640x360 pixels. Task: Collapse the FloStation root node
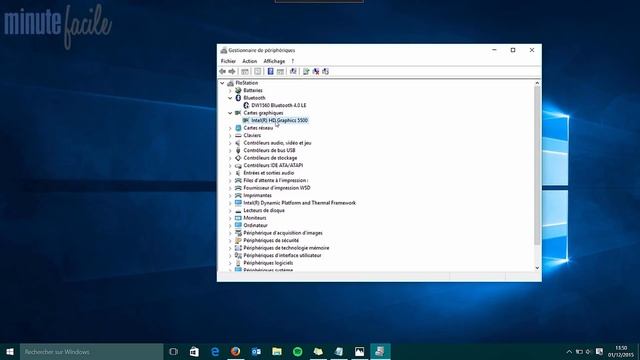click(222, 83)
